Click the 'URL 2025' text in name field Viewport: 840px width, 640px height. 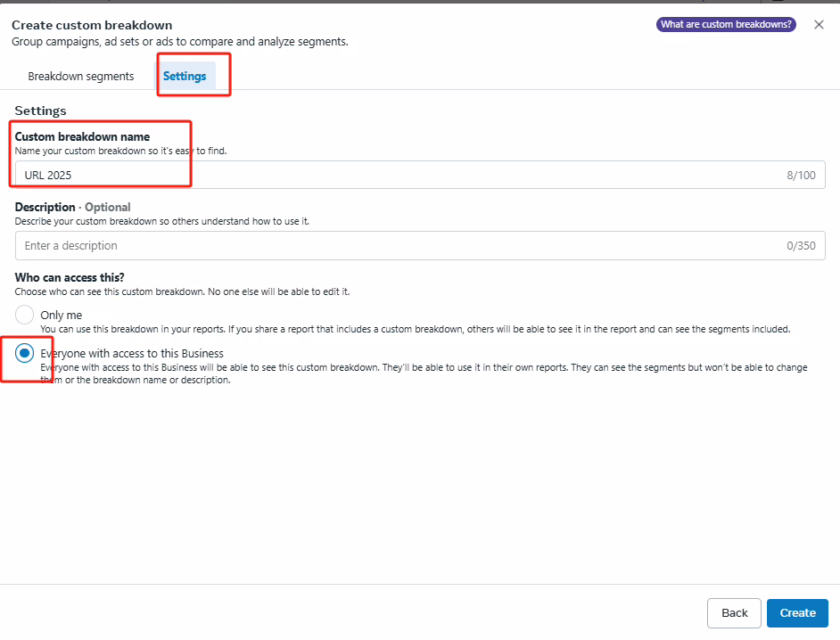pyautogui.click(x=48, y=176)
